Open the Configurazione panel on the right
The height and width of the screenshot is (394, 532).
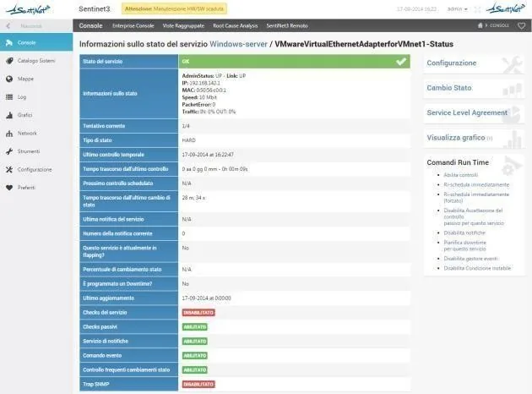tap(474, 63)
